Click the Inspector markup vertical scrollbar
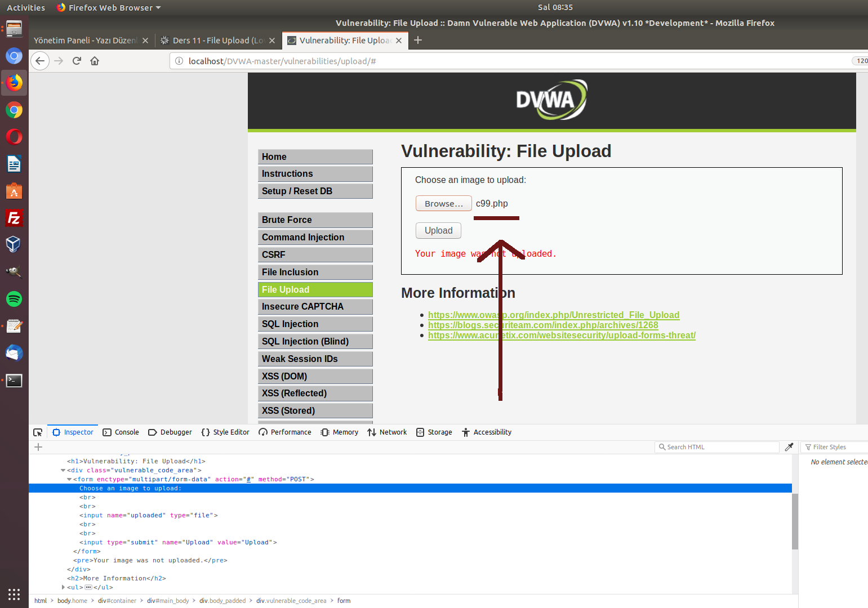 click(x=795, y=521)
